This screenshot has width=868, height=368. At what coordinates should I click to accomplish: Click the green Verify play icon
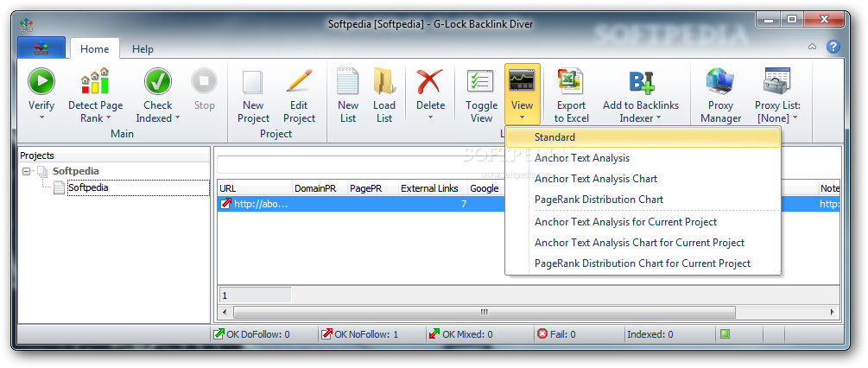pyautogui.click(x=41, y=82)
